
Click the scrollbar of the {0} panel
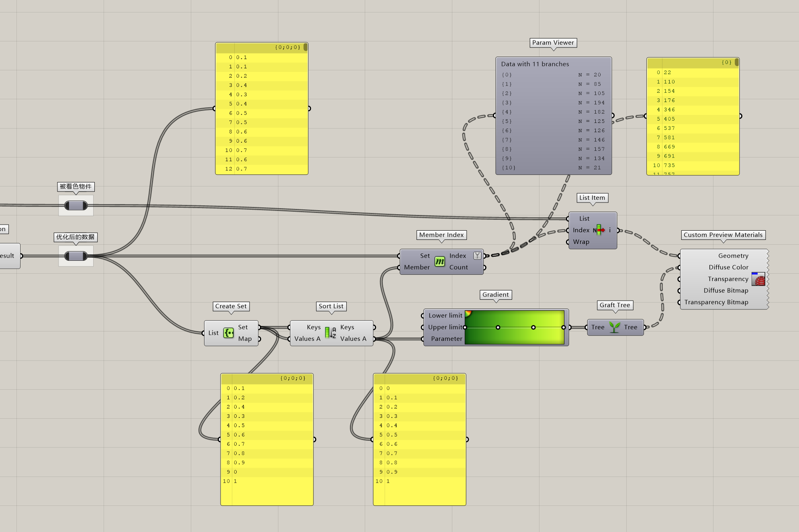tap(737, 62)
